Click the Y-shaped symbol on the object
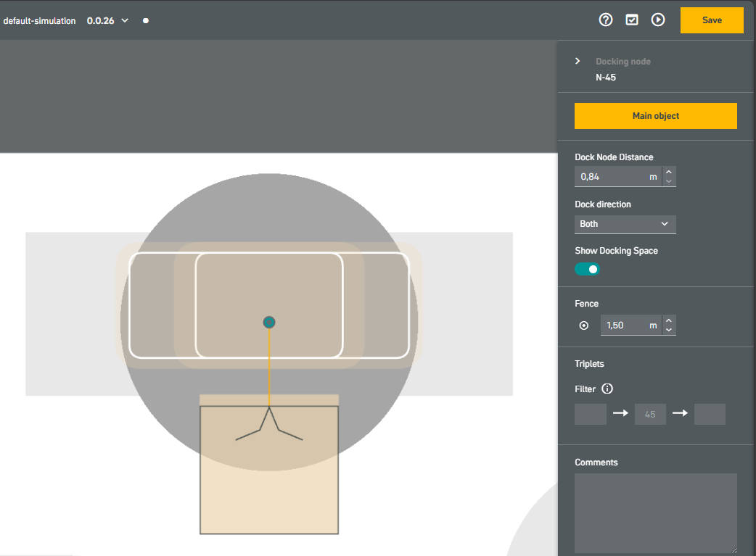This screenshot has height=556, width=756. click(x=269, y=424)
